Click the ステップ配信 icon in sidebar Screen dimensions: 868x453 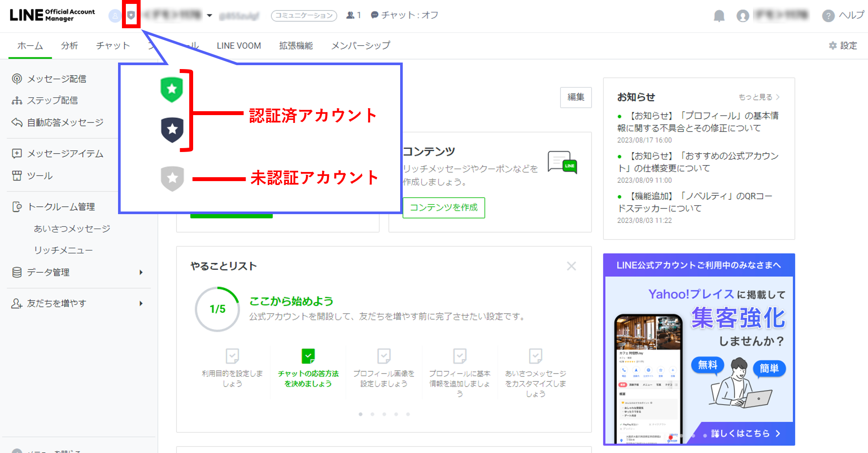pos(16,100)
